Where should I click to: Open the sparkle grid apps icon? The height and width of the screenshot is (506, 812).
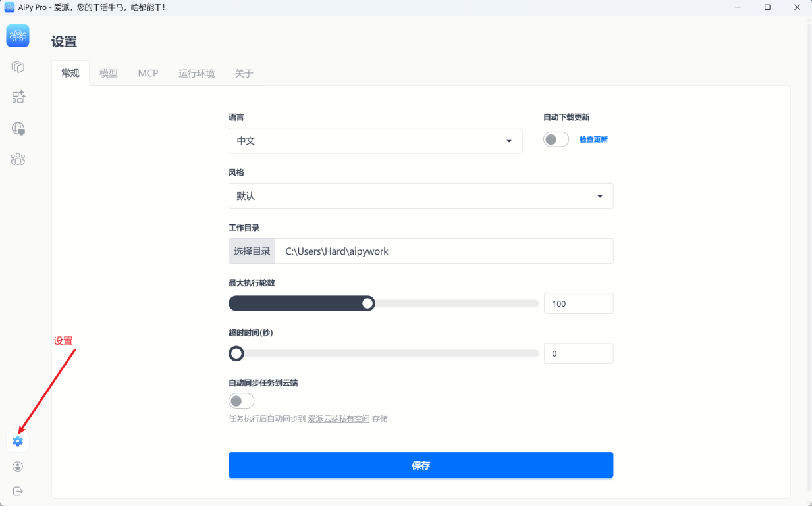18,97
